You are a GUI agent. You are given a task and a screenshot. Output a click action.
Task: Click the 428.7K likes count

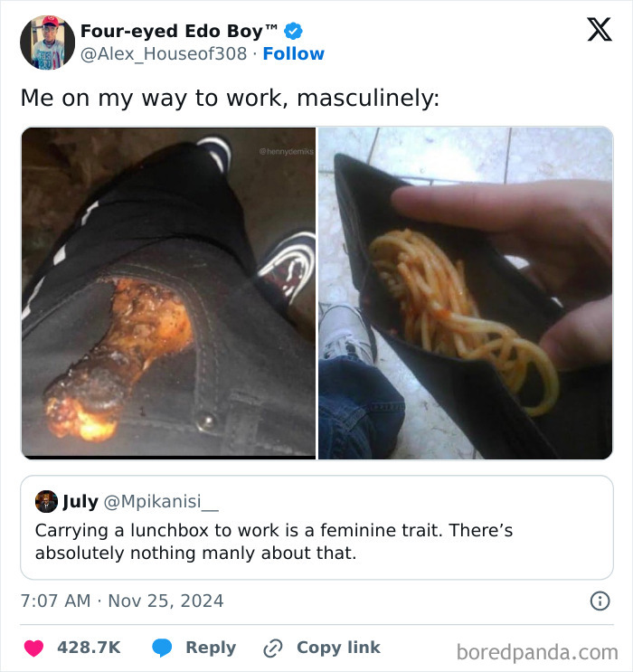pyautogui.click(x=89, y=648)
